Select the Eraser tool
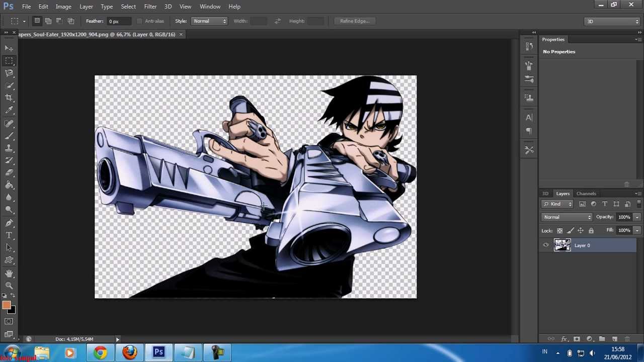 coord(9,173)
